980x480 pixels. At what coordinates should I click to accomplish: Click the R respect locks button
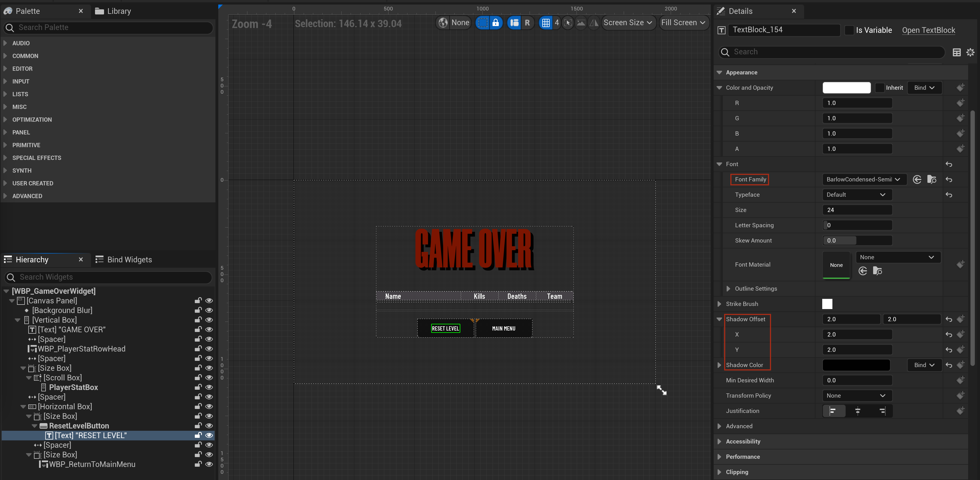click(x=527, y=23)
